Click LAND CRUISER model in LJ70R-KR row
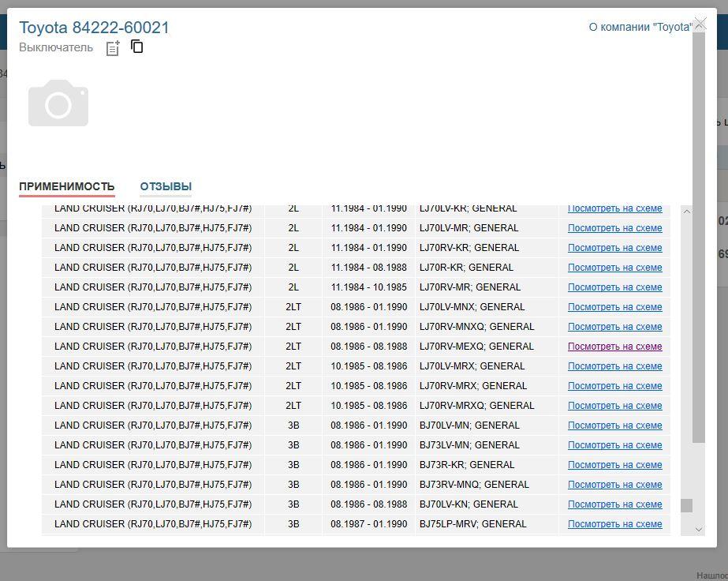The image size is (728, 581). (x=153, y=268)
